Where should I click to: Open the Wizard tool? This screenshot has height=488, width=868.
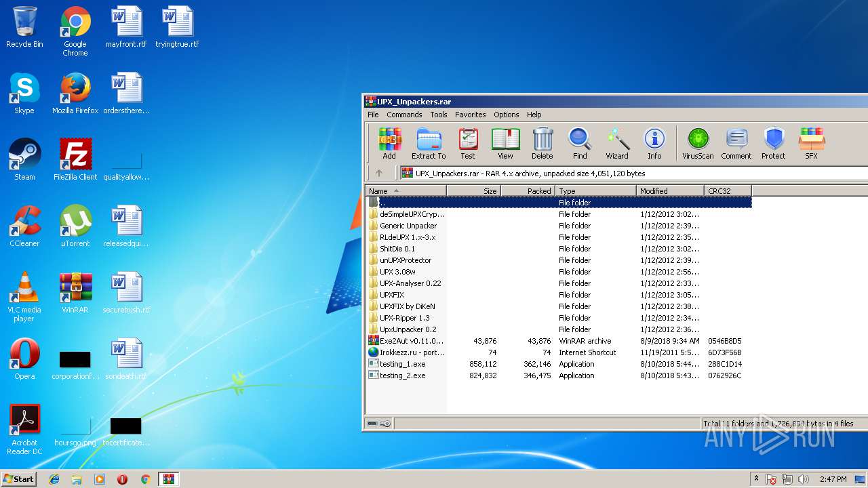click(x=617, y=144)
